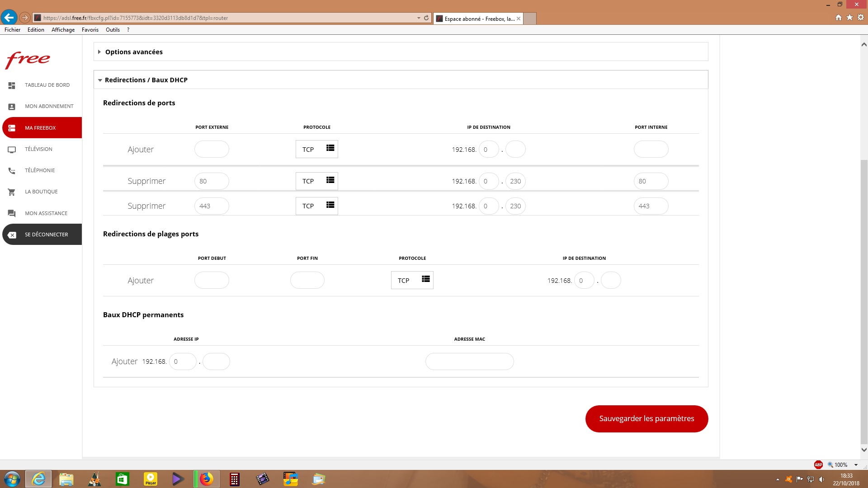Screen dimensions: 868x488
Task: Click Supprimer for the port 443 redirection
Action: click(x=146, y=206)
